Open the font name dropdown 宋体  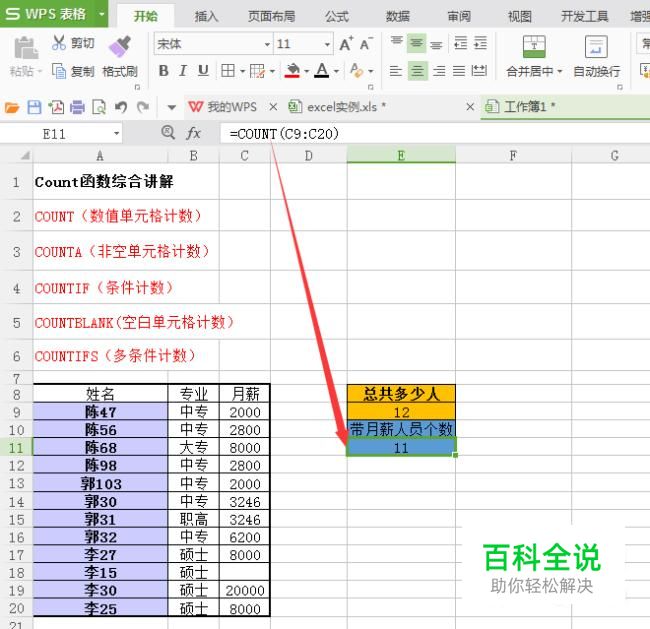(267, 44)
